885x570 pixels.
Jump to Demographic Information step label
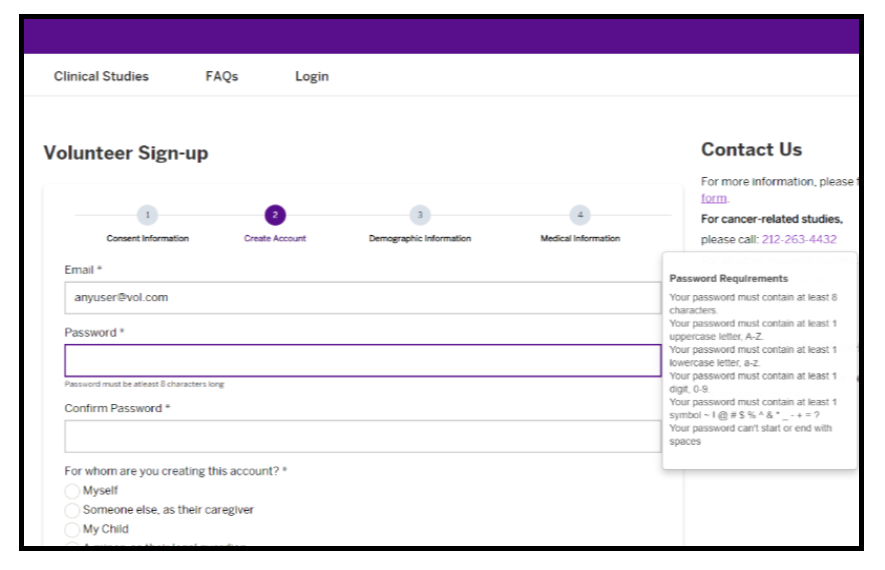(420, 239)
